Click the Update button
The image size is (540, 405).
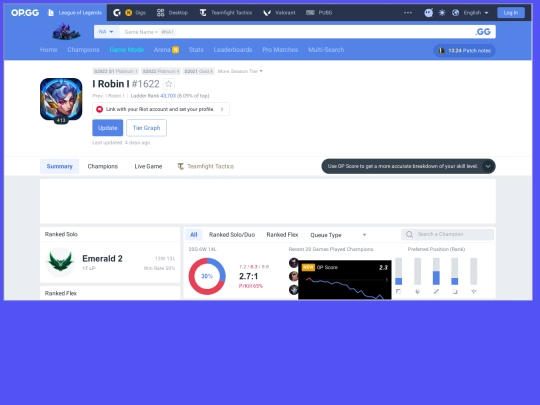click(107, 128)
